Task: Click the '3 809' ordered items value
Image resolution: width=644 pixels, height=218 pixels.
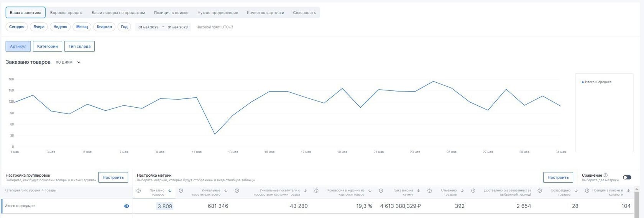Action: point(165,206)
